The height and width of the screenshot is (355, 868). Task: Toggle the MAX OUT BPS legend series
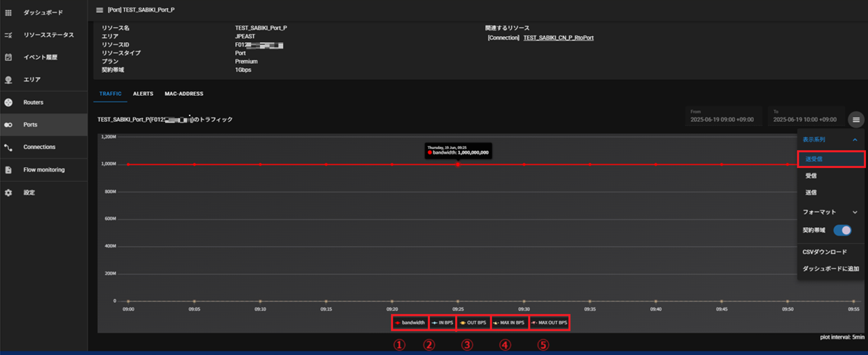tap(549, 322)
